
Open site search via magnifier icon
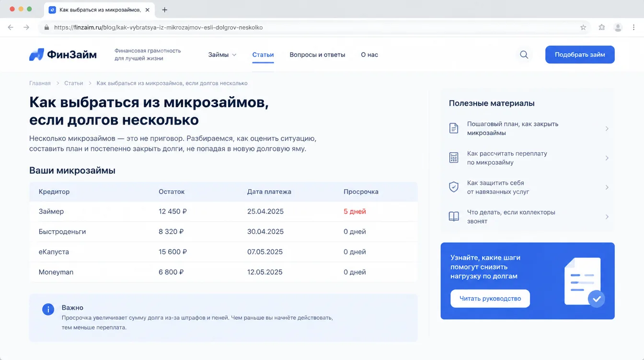click(x=524, y=55)
